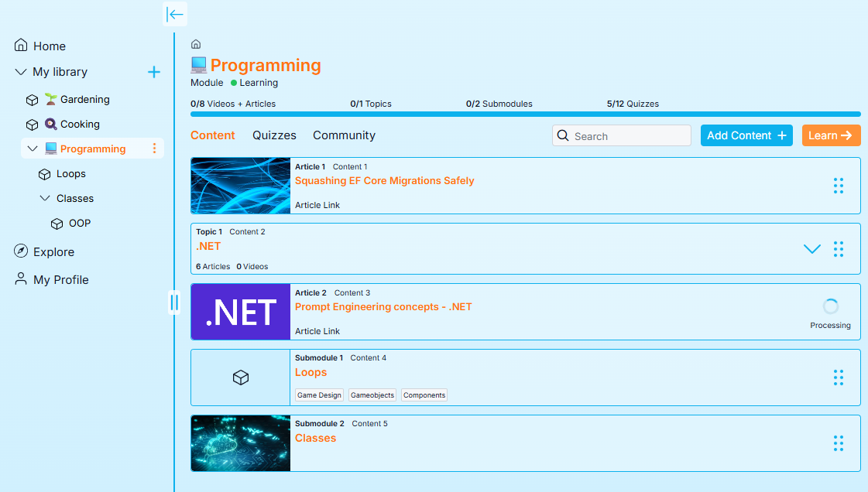Click the orange Learn button
Viewport: 868px width, 492px height.
(831, 135)
